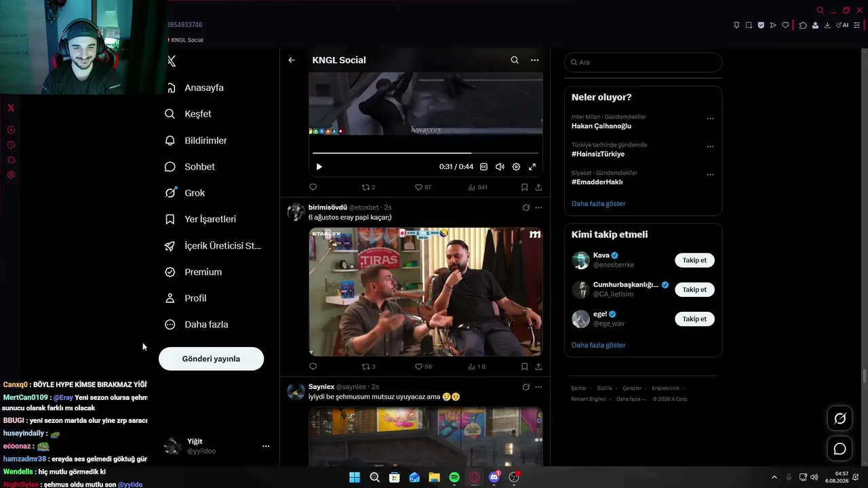Open Spotify from the taskbar

click(x=454, y=477)
